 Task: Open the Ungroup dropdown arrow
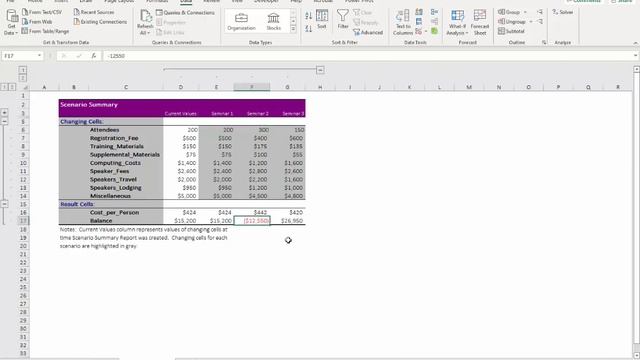531,22
